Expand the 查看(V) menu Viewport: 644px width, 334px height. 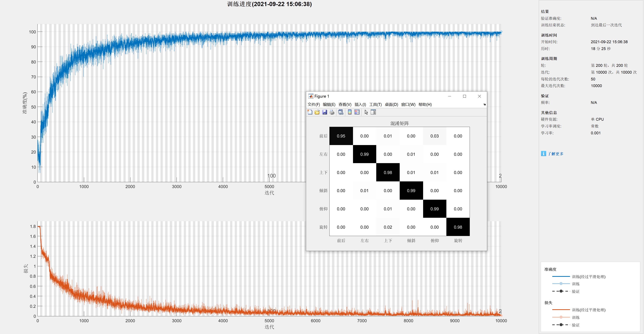coord(345,104)
